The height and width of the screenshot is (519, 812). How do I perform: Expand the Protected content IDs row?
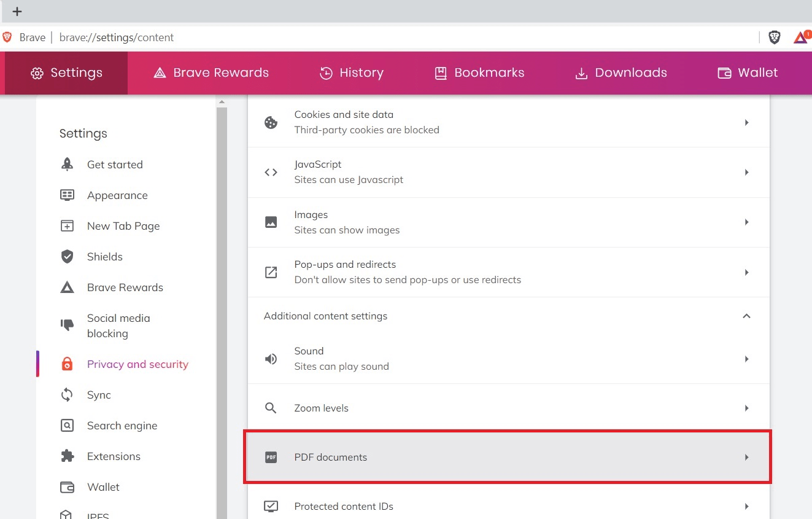pos(746,506)
